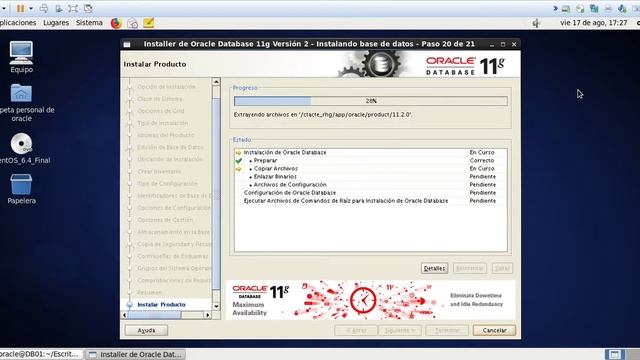Viewport: 640px width, 360px height.
Task: Select the Copiar Archivos status row
Action: [x=370, y=169]
